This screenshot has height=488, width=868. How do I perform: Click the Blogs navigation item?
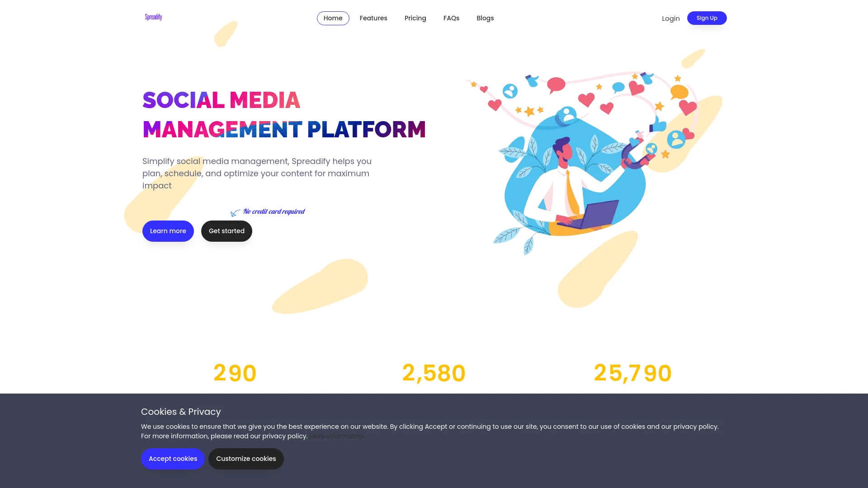(485, 18)
